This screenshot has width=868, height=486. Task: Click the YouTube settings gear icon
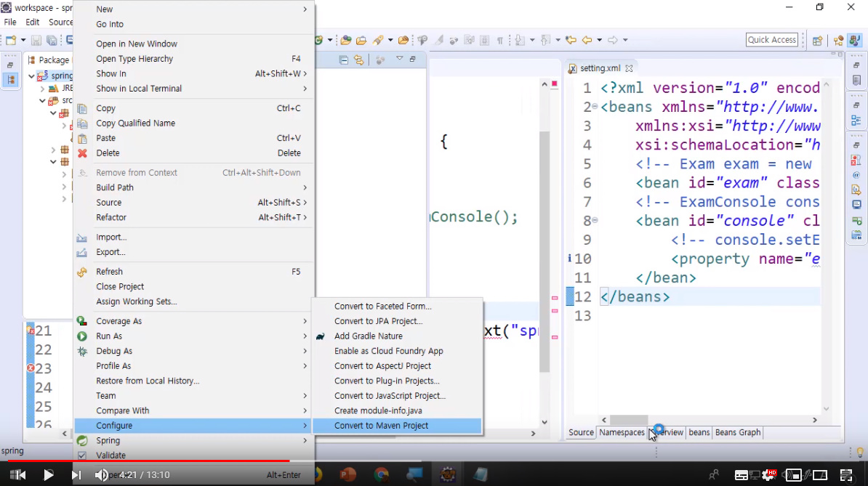768,475
